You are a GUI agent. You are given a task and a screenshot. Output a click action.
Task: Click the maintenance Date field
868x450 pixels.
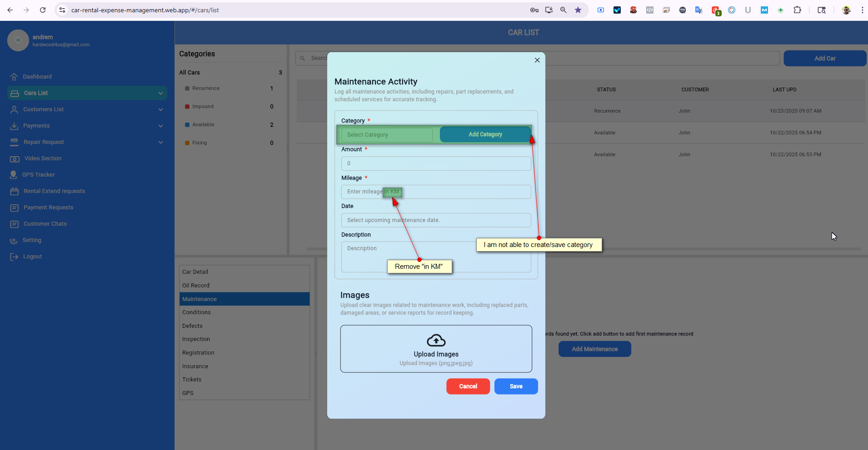436,220
